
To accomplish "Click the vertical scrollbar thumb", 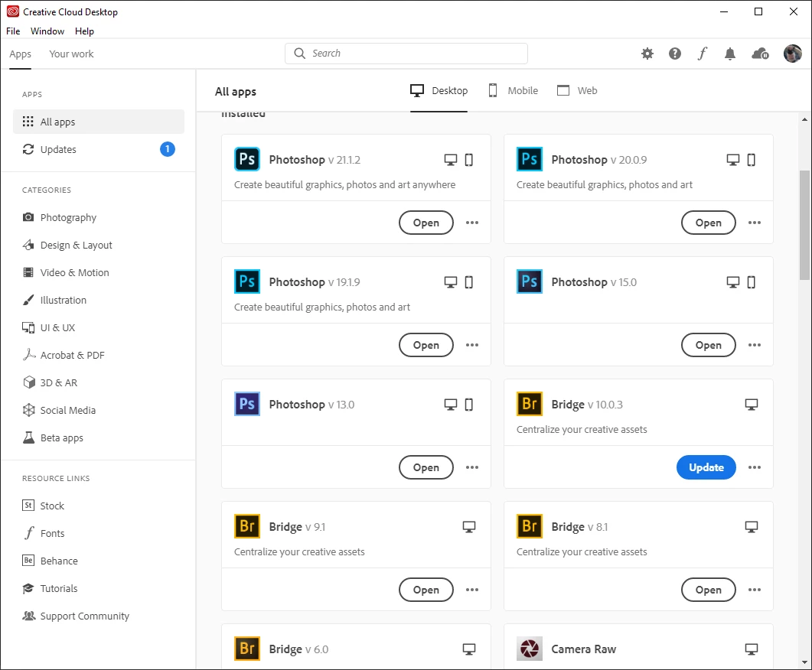I will (804, 225).
